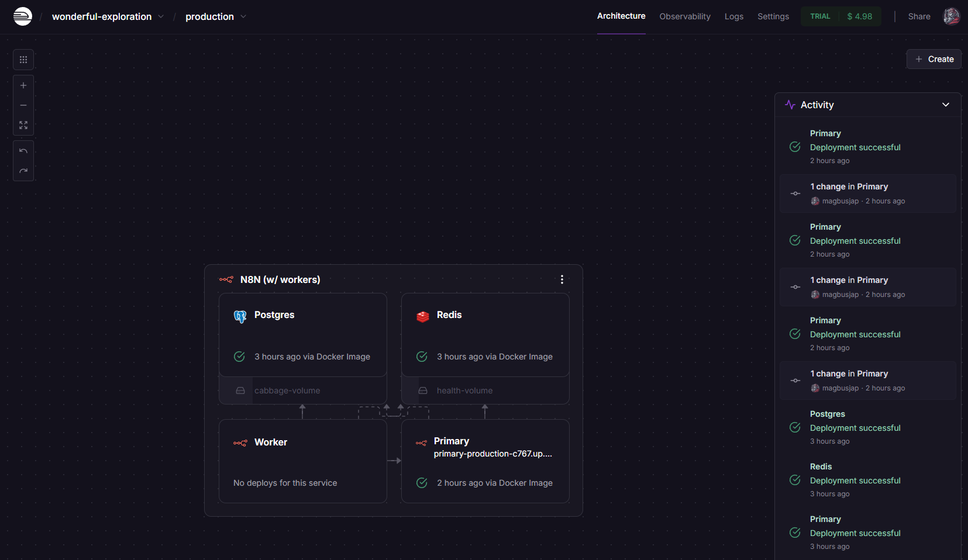
Task: Switch to the Architecture tab
Action: tap(621, 16)
